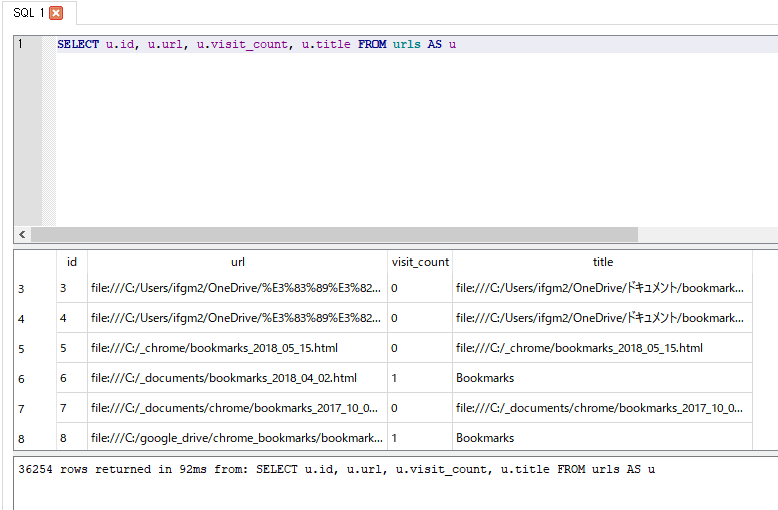Click visit_count cell of row 8
The height and width of the screenshot is (510, 778).
pyautogui.click(x=419, y=438)
